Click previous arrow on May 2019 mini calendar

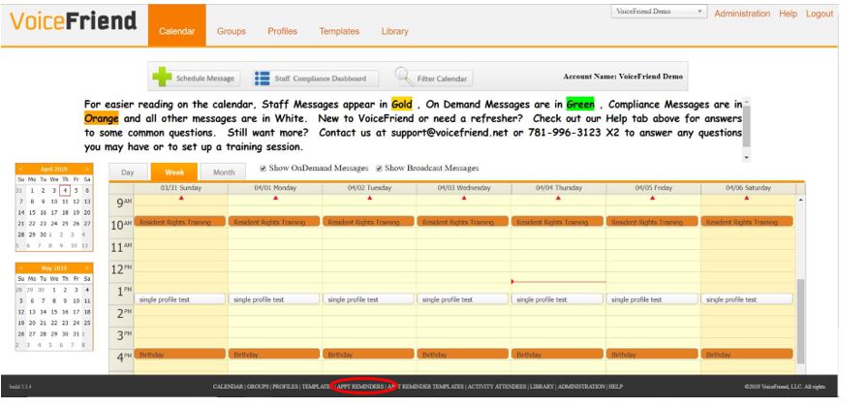(20, 267)
